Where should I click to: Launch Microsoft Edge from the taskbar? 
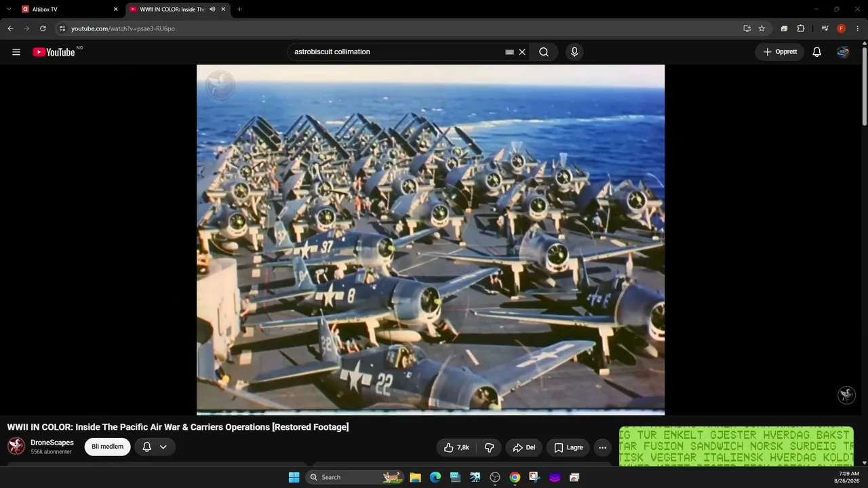[435, 477]
